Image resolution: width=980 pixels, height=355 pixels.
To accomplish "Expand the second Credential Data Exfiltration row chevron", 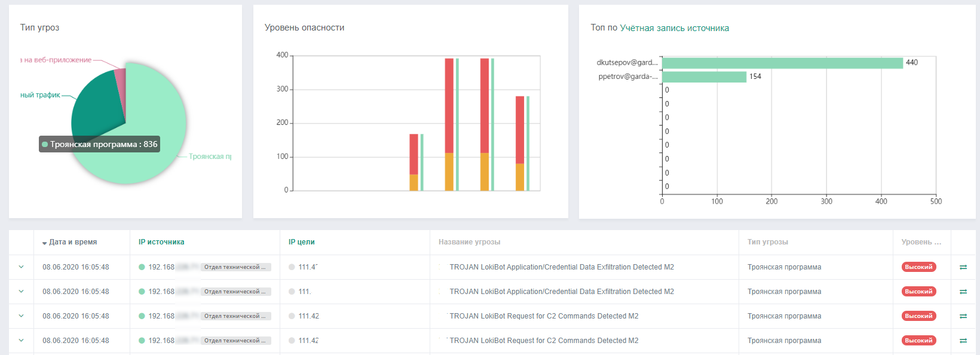I will tap(21, 292).
